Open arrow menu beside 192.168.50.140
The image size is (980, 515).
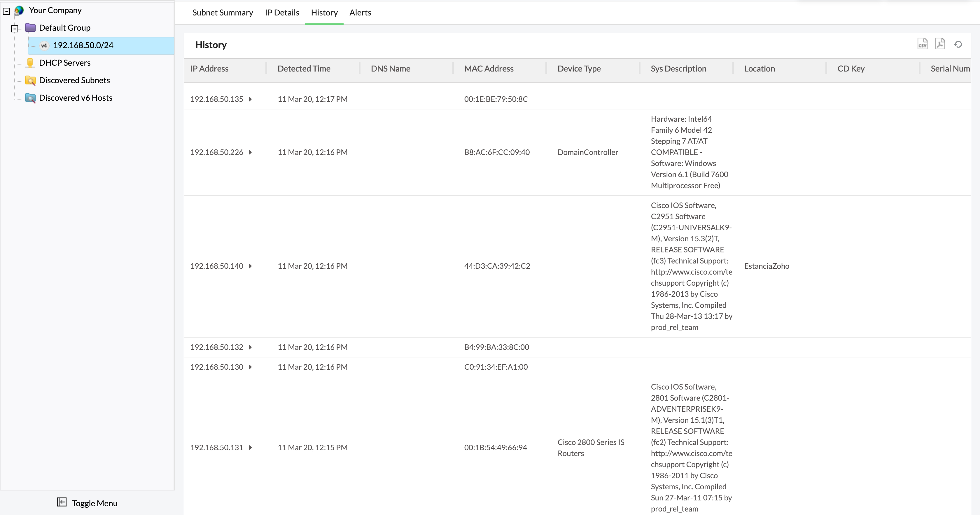pyautogui.click(x=250, y=266)
